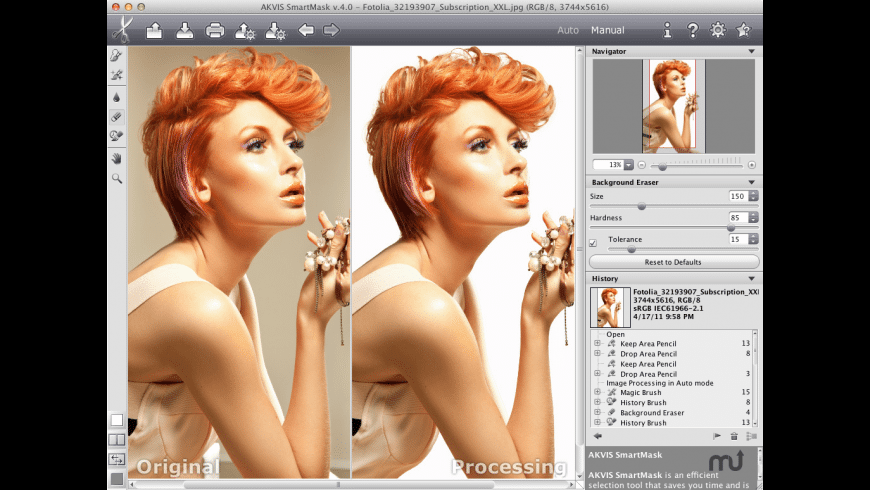Click the History panel image thumbnail
The height and width of the screenshot is (490, 870).
pos(610,307)
